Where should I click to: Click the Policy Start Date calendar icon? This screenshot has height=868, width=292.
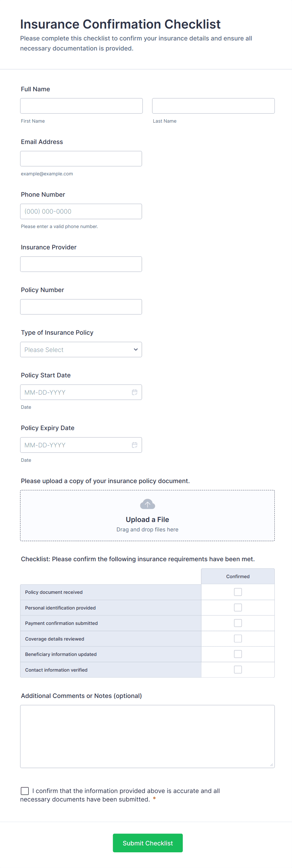coord(134,392)
